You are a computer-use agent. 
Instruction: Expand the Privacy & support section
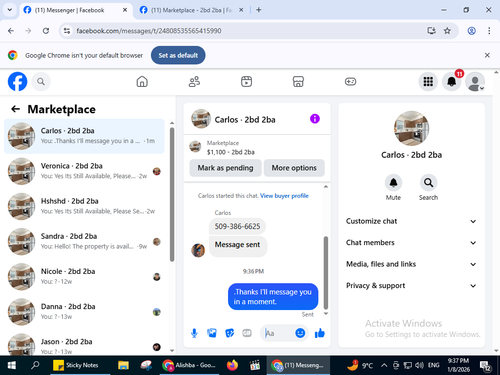412,286
